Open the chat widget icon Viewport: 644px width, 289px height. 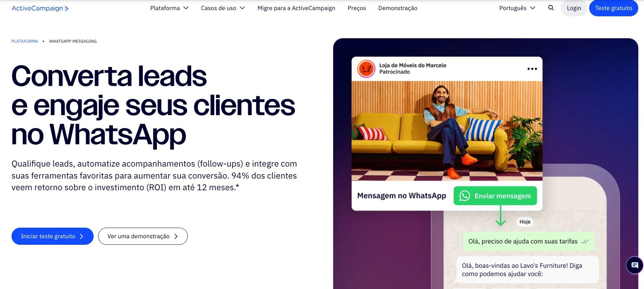click(x=635, y=265)
